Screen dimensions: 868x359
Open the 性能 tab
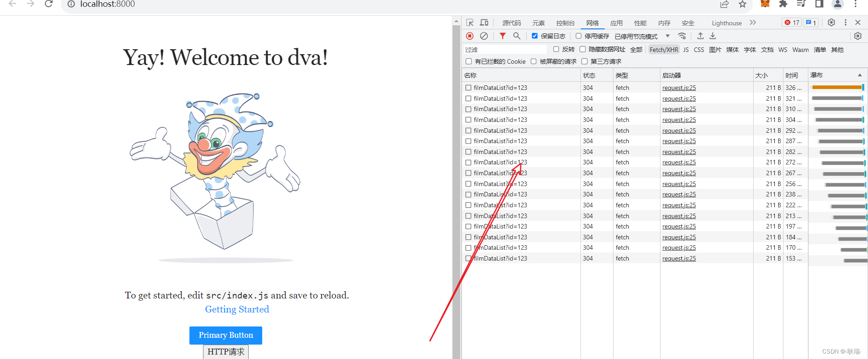[640, 23]
